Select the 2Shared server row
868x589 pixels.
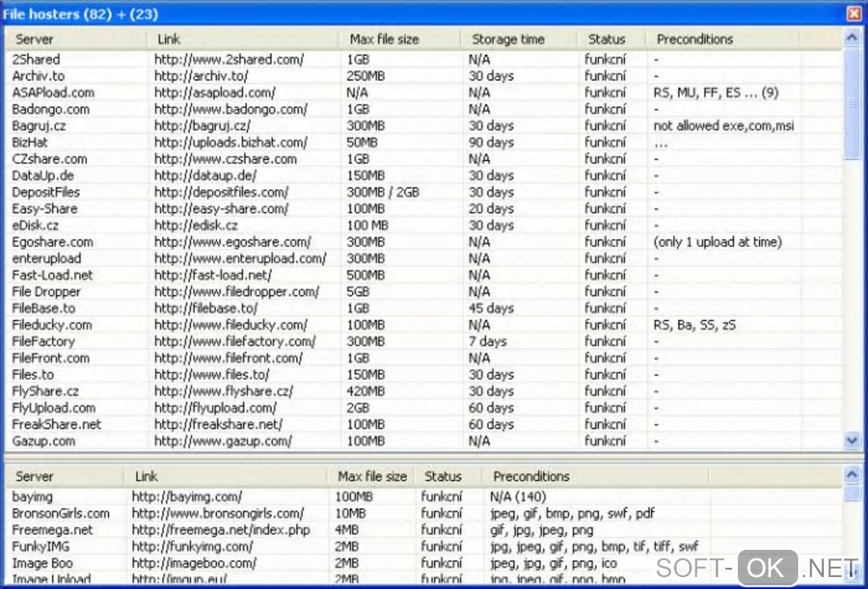pos(425,60)
